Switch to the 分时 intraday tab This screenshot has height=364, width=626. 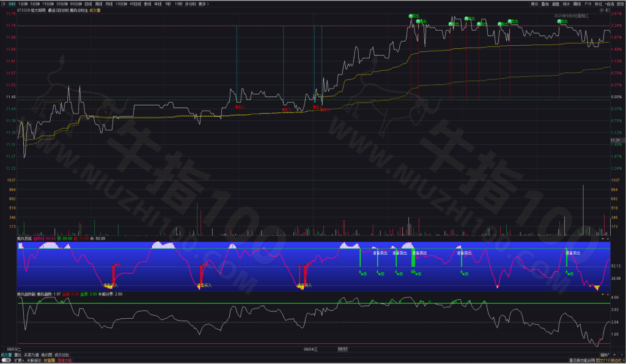point(12,4)
